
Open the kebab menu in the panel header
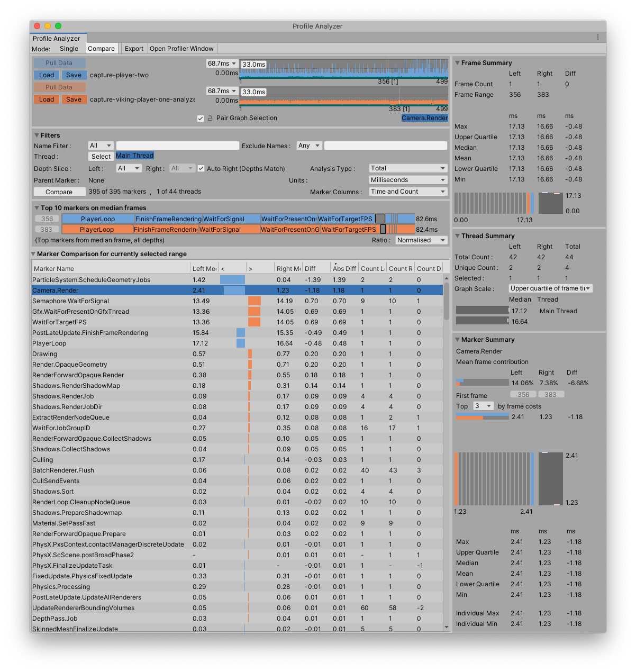pyautogui.click(x=598, y=37)
